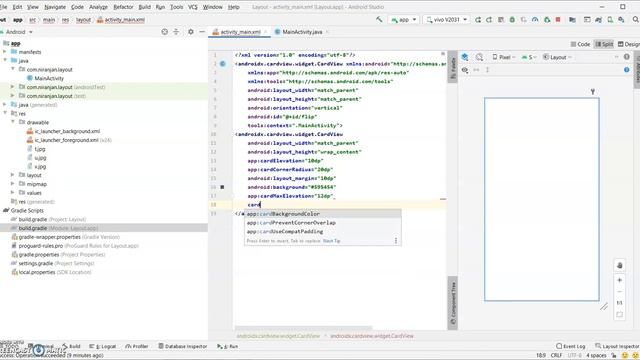Open the Build menu
This screenshot has width=640, height=360.
tap(144, 7)
